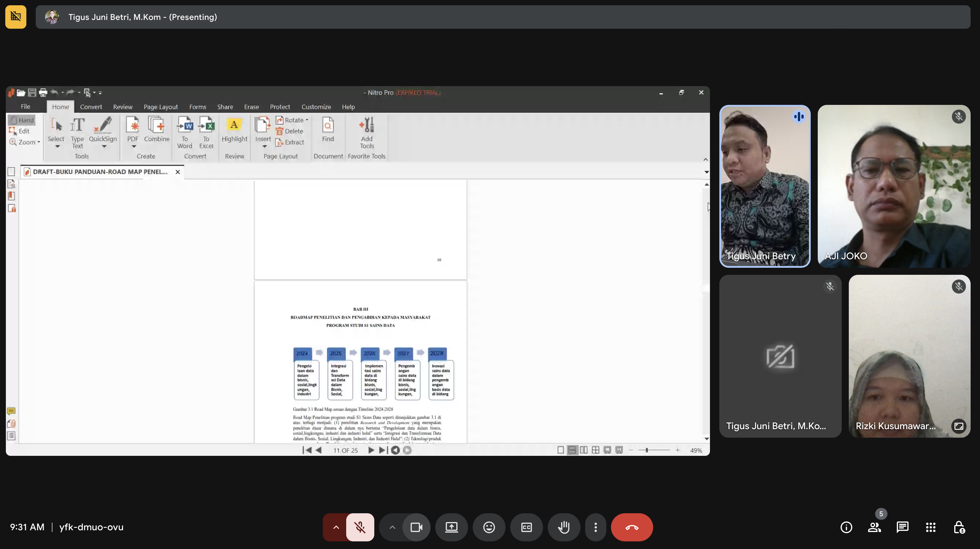
Task: Go to next page in viewer
Action: point(371,450)
